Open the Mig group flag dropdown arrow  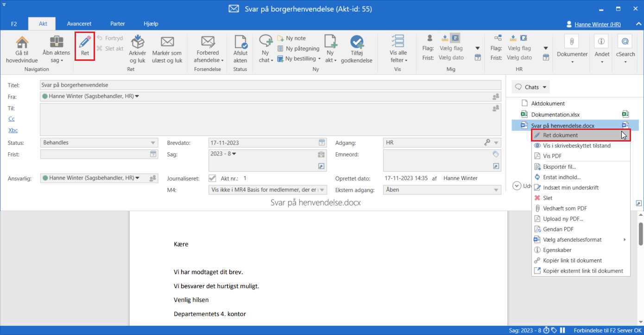[478, 48]
